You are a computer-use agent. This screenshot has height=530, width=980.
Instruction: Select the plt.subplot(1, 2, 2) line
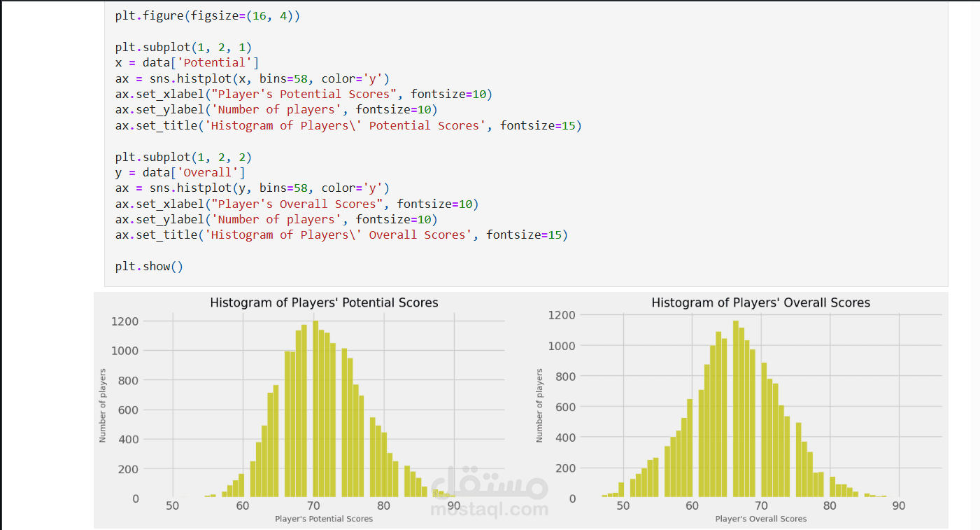pyautogui.click(x=183, y=157)
